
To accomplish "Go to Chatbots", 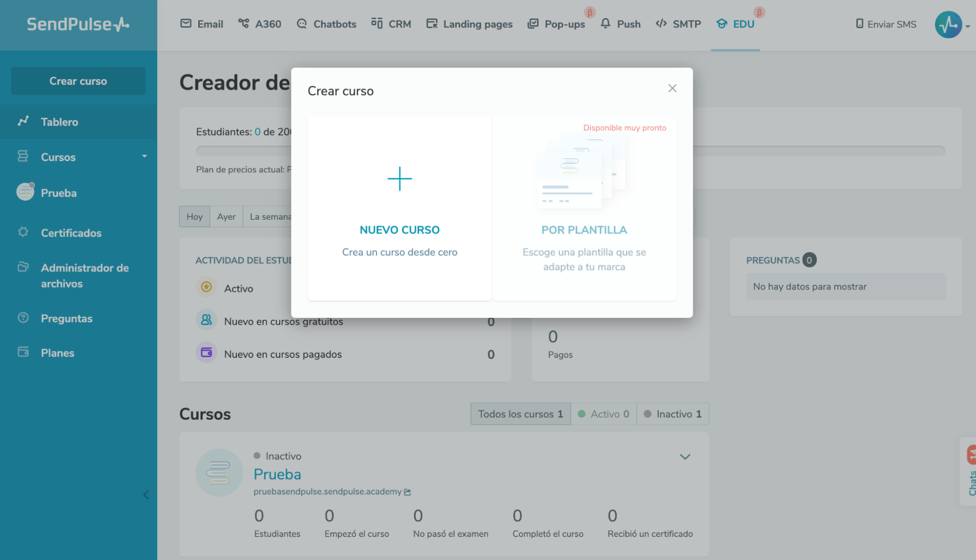I will (x=326, y=24).
